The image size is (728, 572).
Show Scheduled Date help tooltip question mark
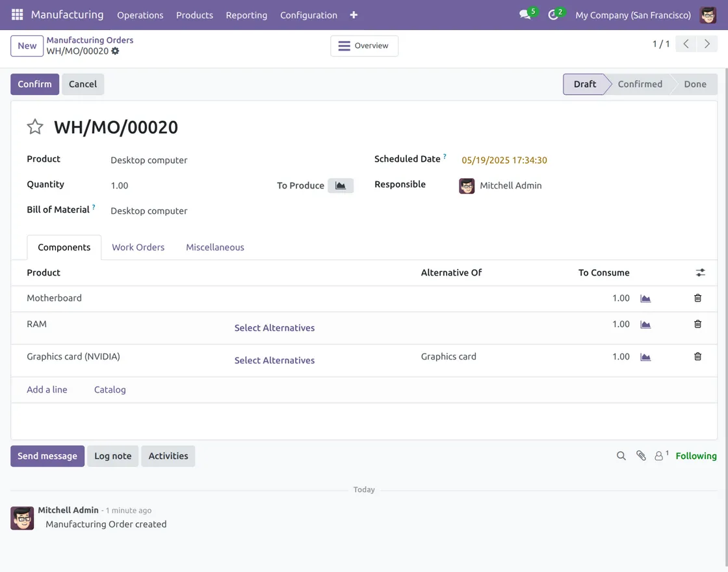tap(445, 157)
